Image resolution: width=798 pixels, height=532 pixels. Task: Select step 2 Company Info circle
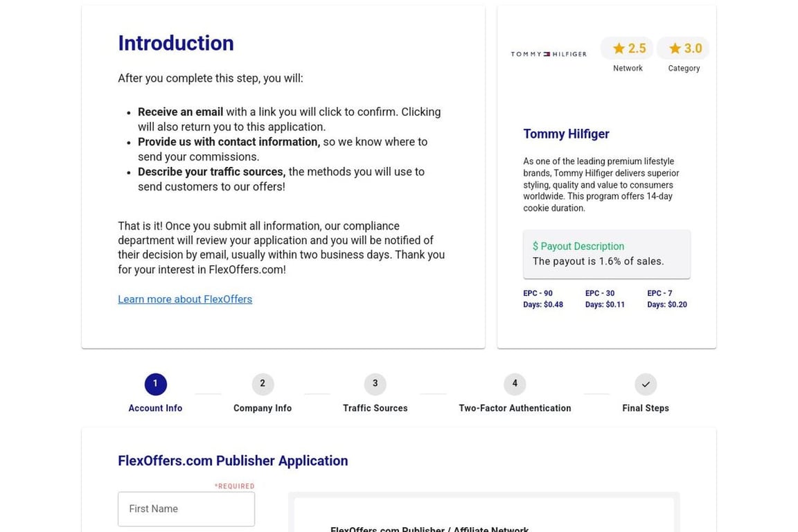click(263, 384)
